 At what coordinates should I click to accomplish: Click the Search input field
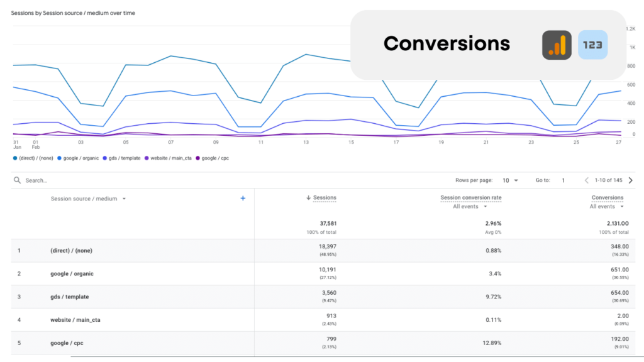point(36,180)
